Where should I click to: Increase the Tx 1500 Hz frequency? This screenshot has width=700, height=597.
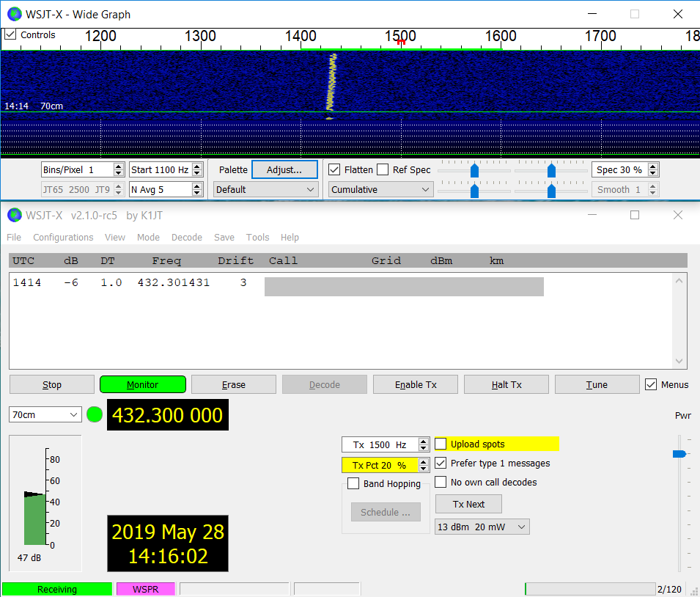coord(423,442)
